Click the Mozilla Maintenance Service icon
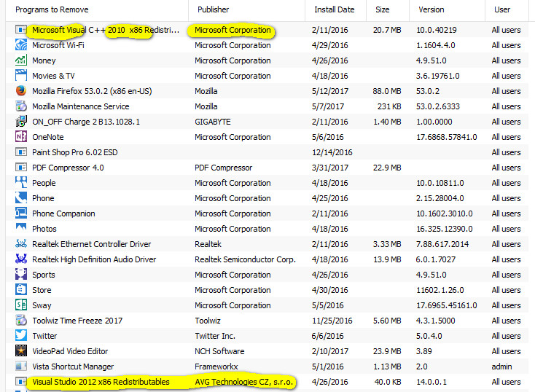Screen dimensions: 535x392 tap(21, 106)
